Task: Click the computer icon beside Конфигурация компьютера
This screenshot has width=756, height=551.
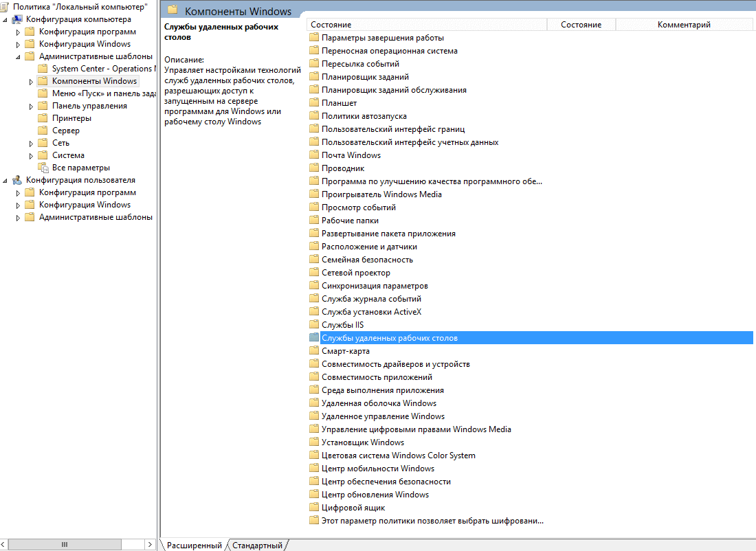Action: point(17,19)
